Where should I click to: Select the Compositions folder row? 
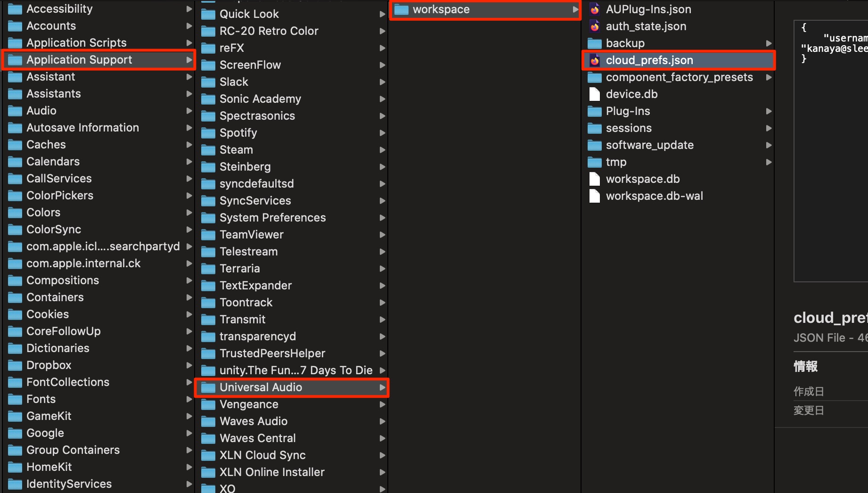[99, 280]
